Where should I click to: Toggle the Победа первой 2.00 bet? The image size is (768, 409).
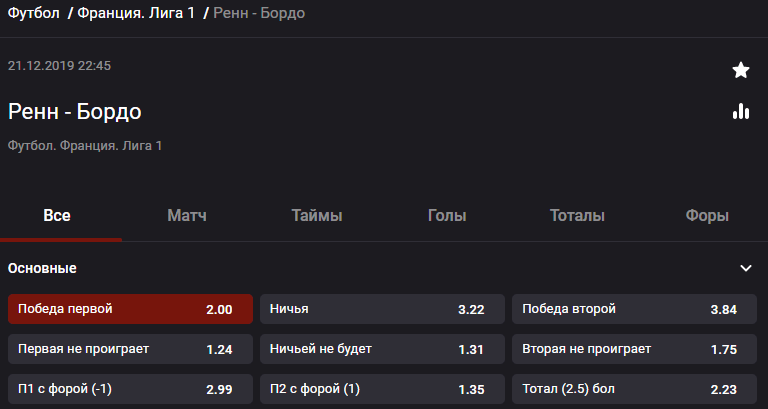pyautogui.click(x=130, y=309)
